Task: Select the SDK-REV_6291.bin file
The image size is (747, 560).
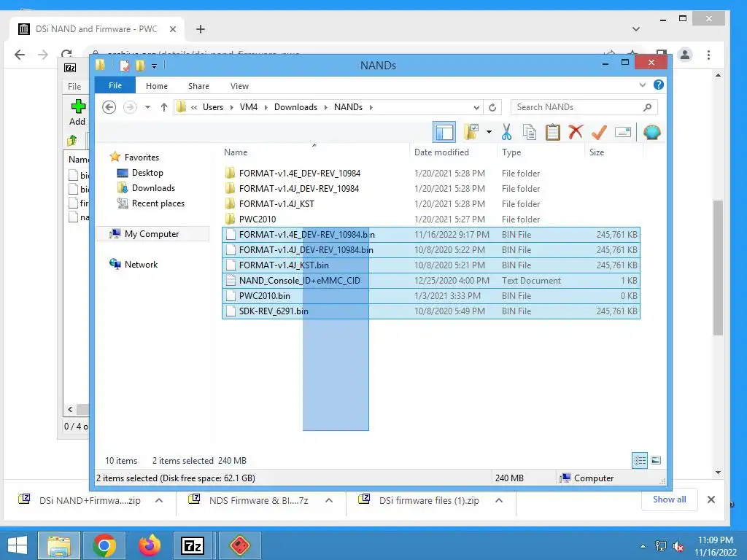Action: pyautogui.click(x=431, y=311)
